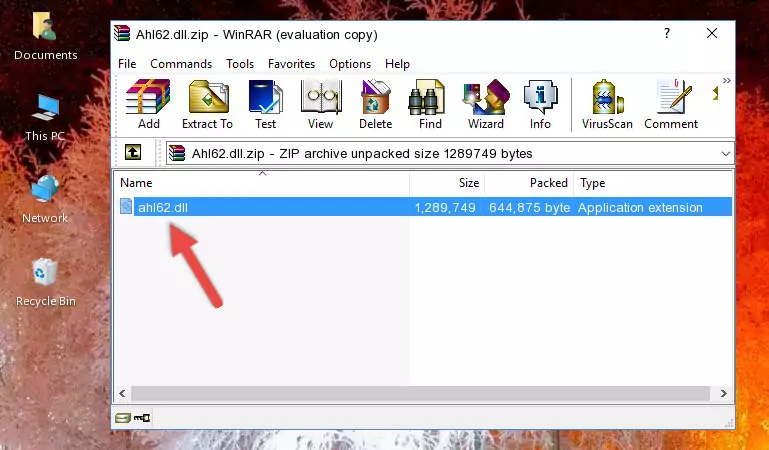Open the File menu
The image size is (769, 450).
coord(127,64)
